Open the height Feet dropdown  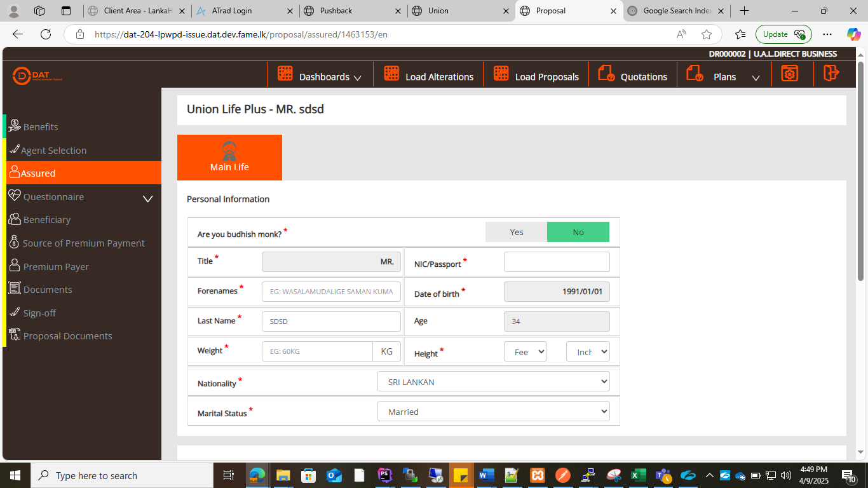(526, 351)
